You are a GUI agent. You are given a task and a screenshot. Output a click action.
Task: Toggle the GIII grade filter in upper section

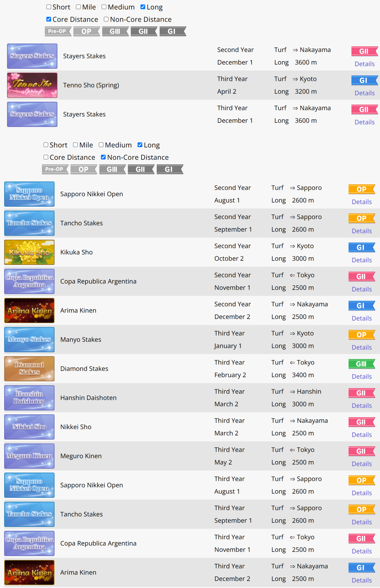coord(115,31)
